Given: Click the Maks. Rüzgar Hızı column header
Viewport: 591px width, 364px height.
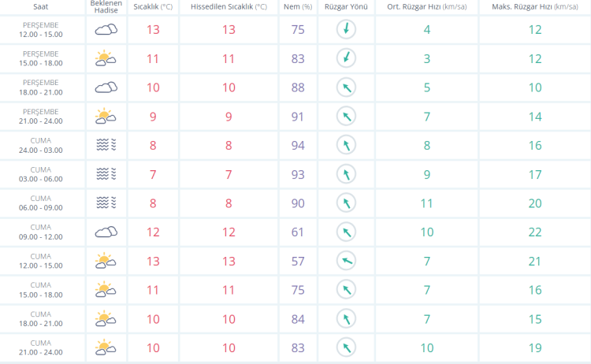Looking at the screenshot, I should click(535, 6).
